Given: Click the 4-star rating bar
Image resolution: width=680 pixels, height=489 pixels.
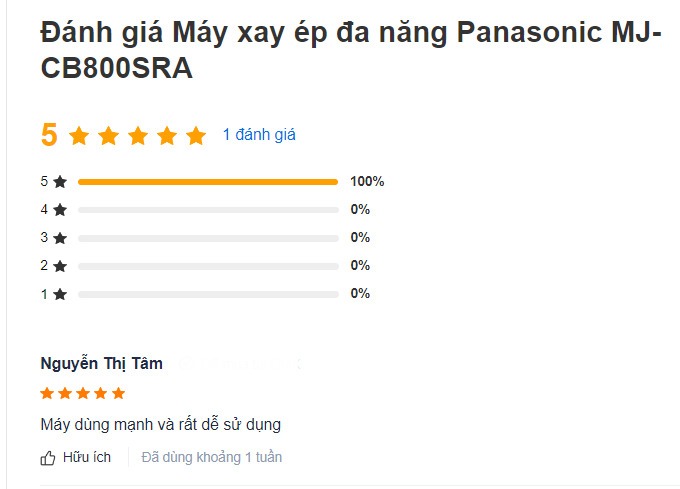Looking at the screenshot, I should tap(208, 210).
